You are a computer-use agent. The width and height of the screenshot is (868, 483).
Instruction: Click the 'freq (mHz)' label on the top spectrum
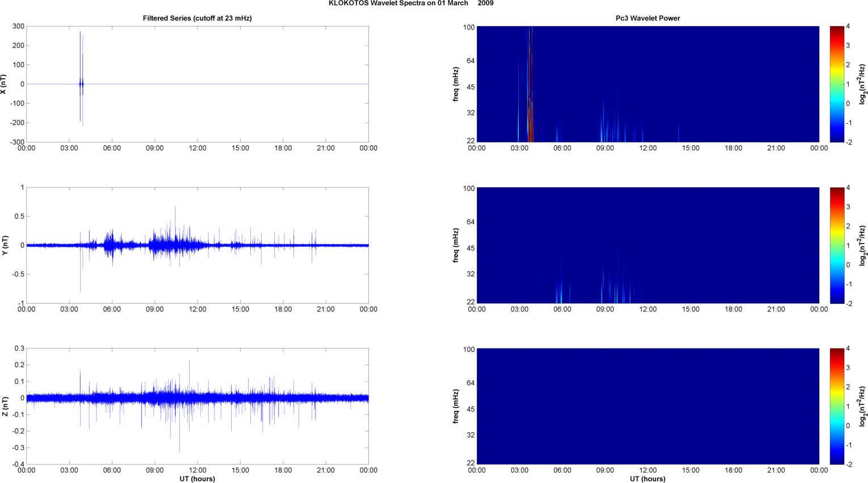pos(456,84)
